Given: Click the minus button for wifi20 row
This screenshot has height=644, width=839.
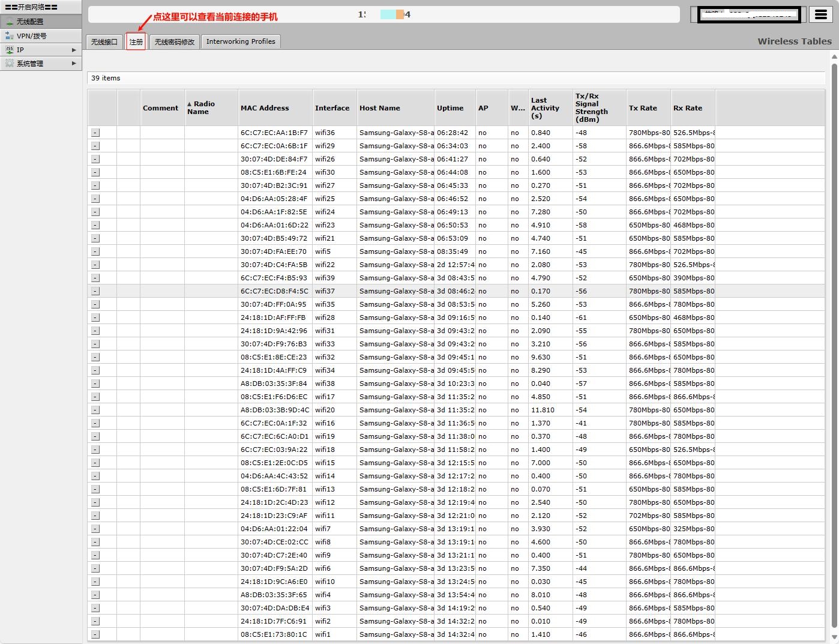Looking at the screenshot, I should [95, 410].
